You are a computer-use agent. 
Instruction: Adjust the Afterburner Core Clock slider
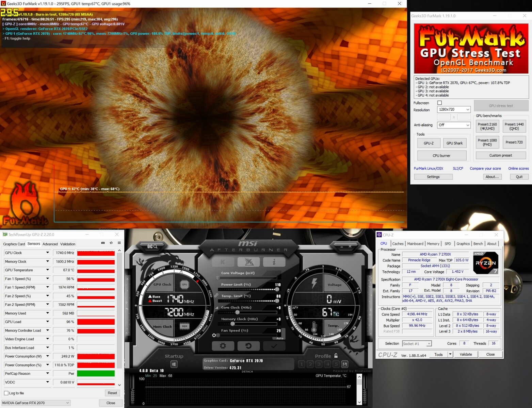tap(248, 312)
